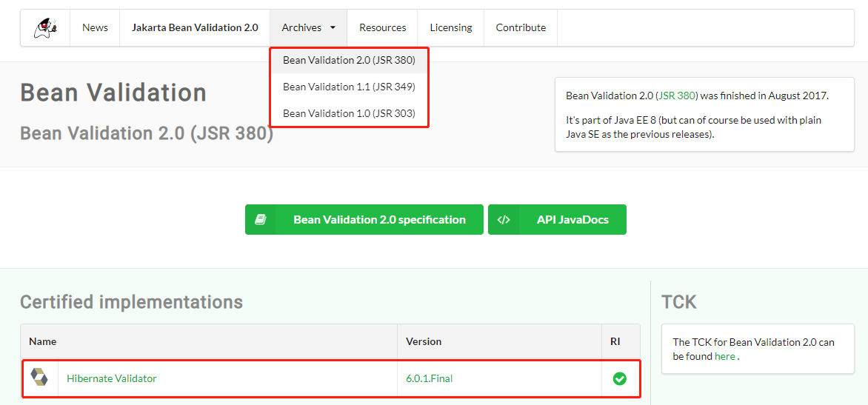The height and width of the screenshot is (405, 868).
Task: Click the green RI checkmark icon
Action: click(619, 378)
